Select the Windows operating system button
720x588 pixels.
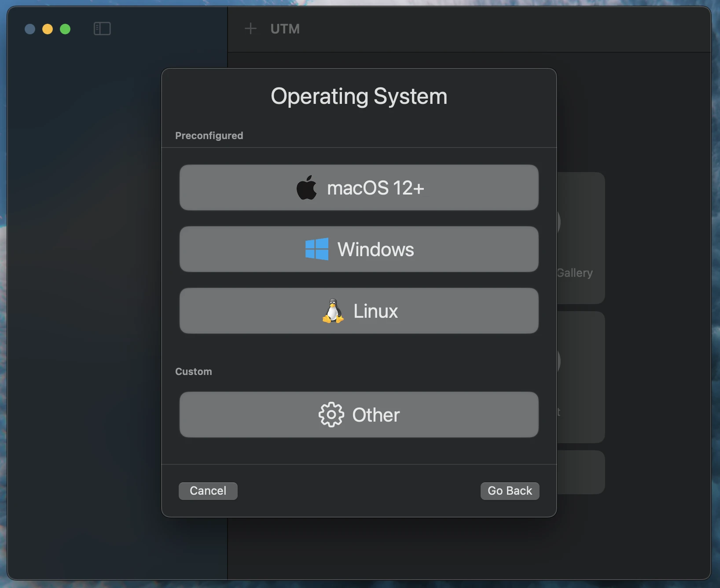pos(359,249)
